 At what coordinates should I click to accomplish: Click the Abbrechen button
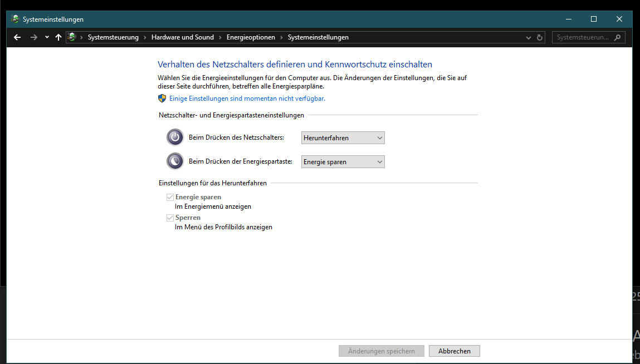(x=455, y=351)
